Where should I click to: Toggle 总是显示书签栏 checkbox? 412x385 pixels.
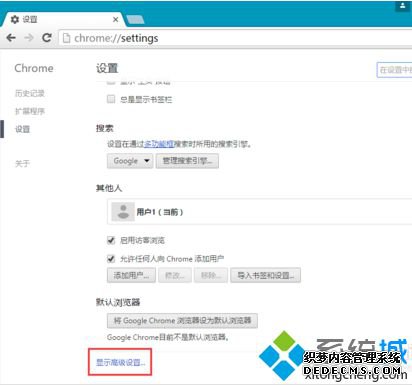coord(111,99)
